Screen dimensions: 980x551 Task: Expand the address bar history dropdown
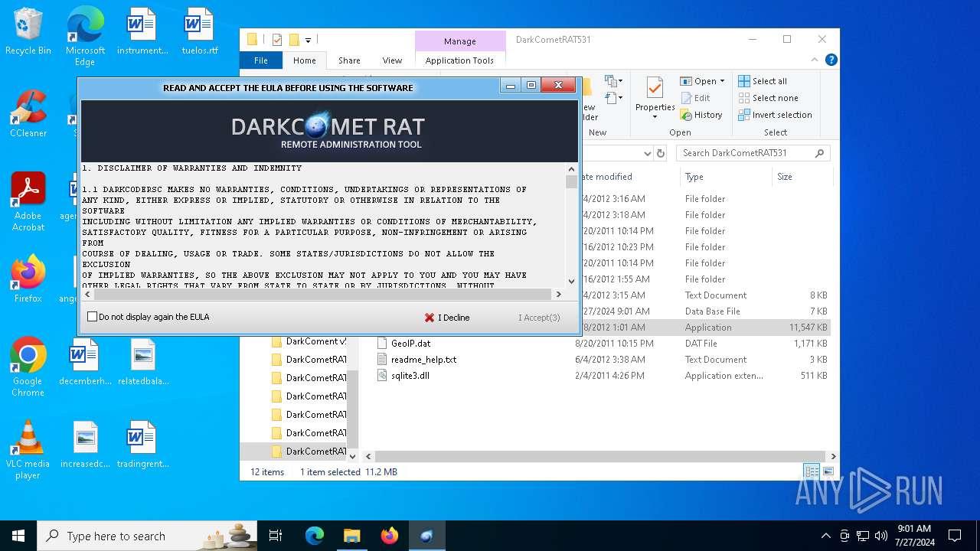pos(648,153)
